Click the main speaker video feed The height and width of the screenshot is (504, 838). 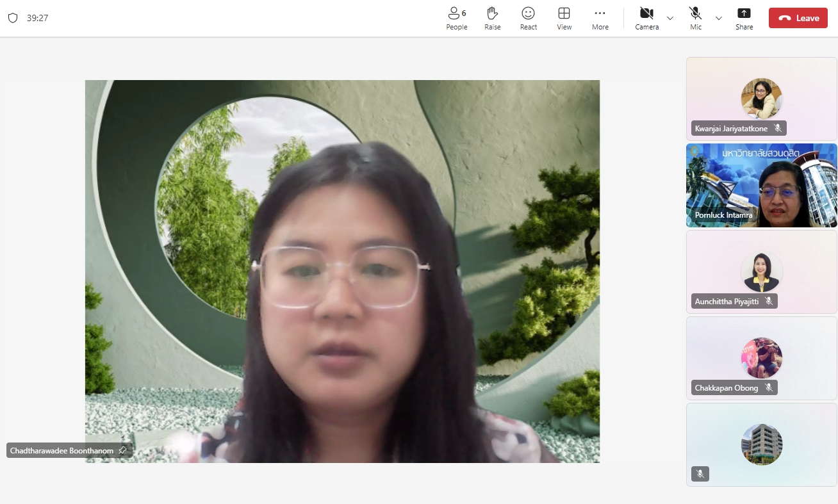[342, 271]
